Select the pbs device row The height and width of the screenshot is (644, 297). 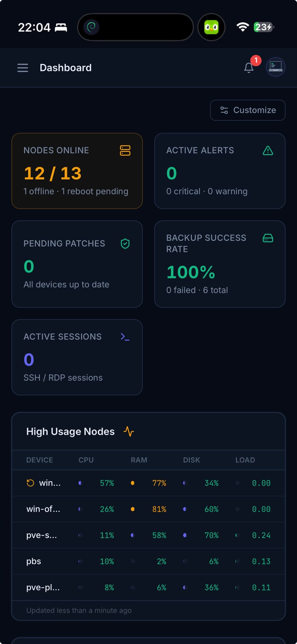pos(149,561)
